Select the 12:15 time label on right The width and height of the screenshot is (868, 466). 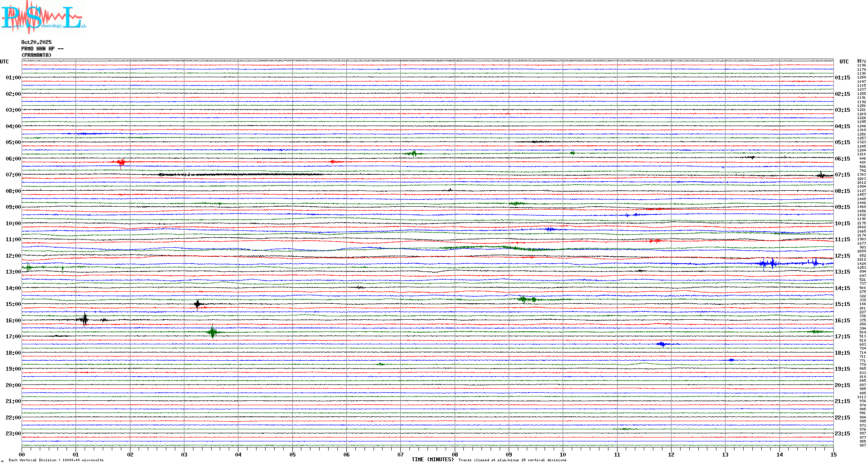click(x=842, y=256)
